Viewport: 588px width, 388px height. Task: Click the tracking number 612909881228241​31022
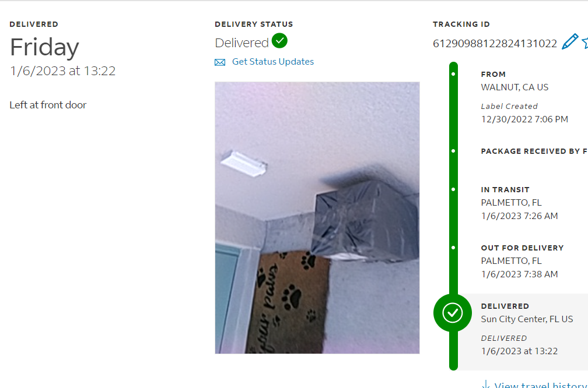click(495, 44)
